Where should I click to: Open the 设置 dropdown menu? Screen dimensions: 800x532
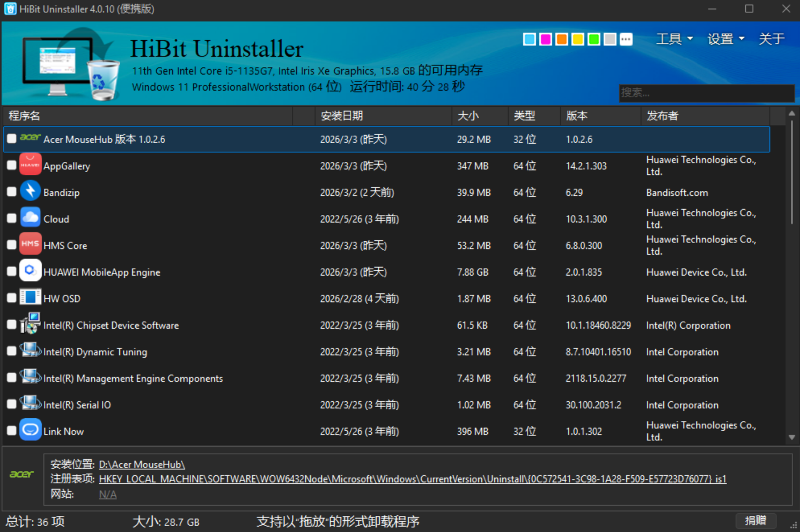725,39
